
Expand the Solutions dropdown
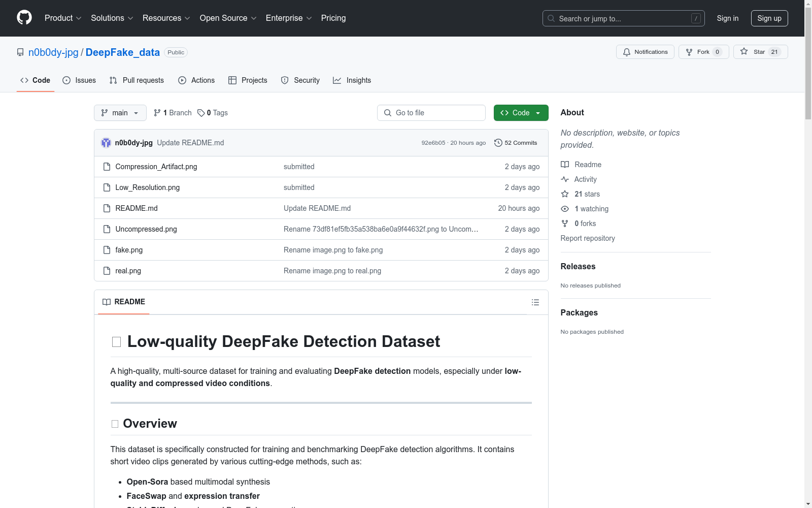coord(112,18)
